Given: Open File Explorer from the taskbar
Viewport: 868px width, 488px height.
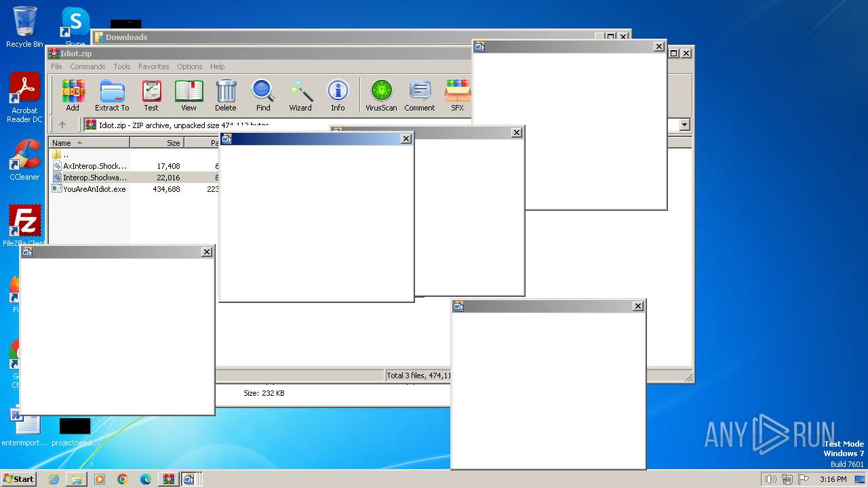Looking at the screenshot, I should [77, 479].
